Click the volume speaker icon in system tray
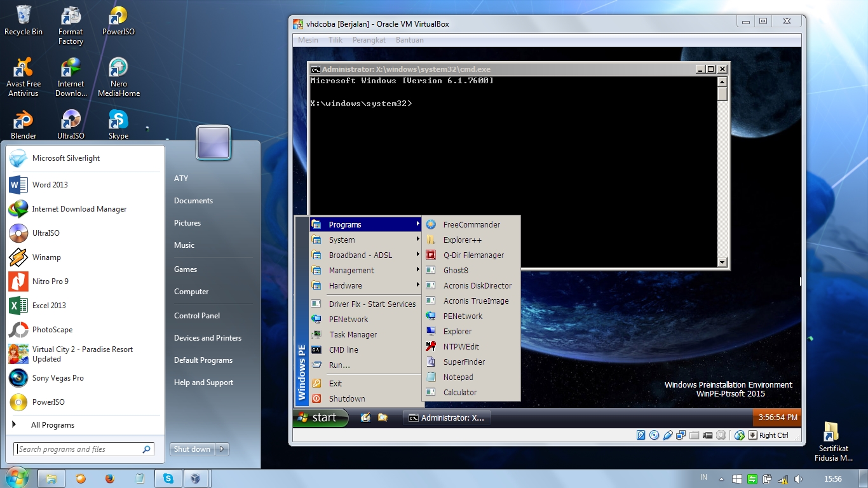The image size is (868, 488). (798, 478)
